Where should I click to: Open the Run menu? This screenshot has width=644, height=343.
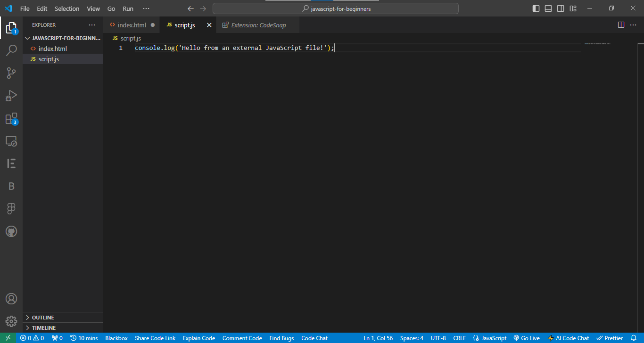click(128, 8)
